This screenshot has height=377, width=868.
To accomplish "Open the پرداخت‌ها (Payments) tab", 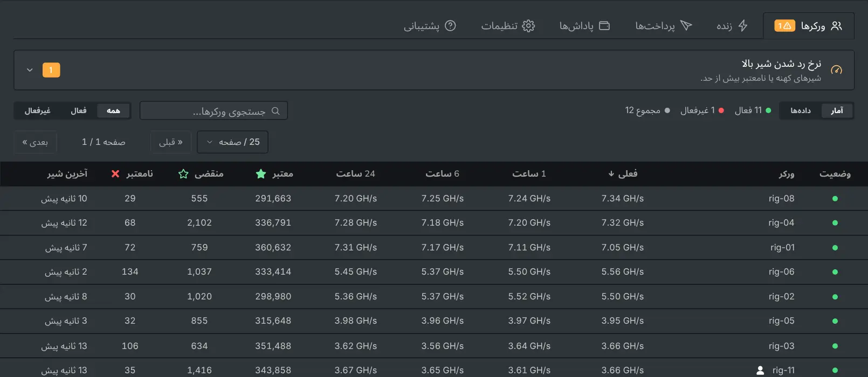I will [664, 26].
